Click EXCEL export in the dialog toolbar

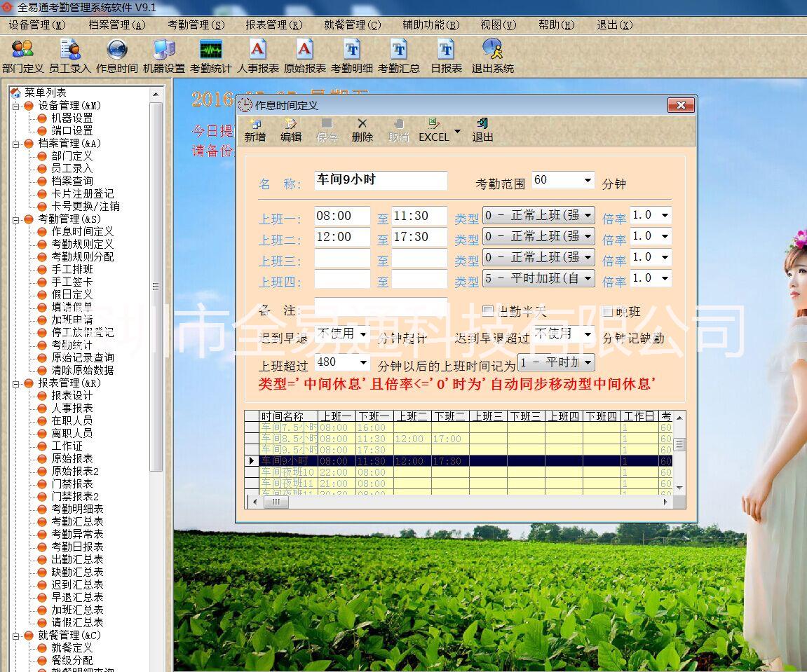(434, 130)
